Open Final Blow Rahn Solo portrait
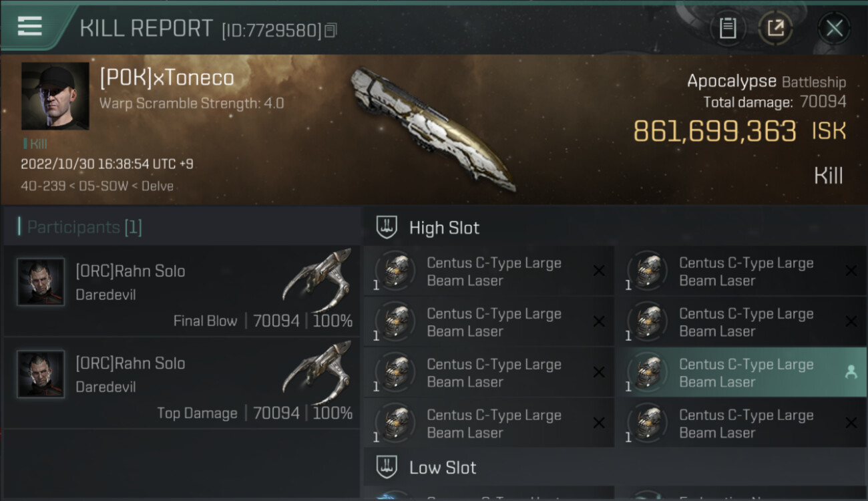Screen dimensions: 868x501 41,282
